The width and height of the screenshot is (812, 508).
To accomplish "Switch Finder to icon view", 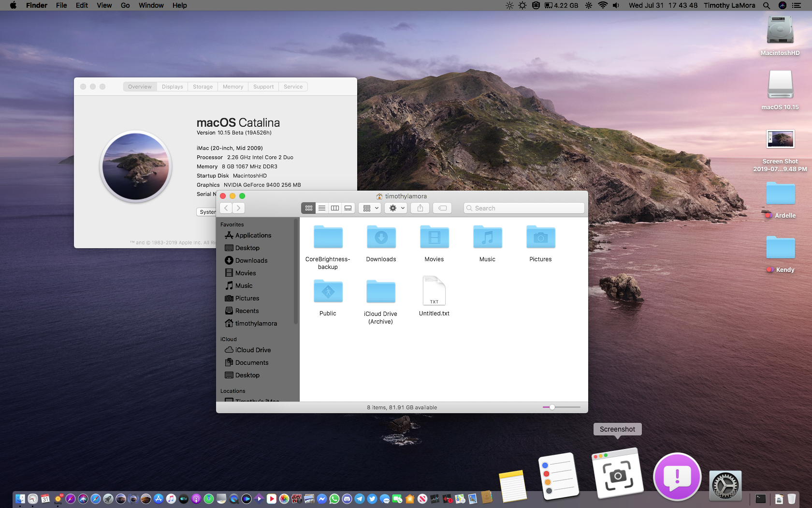I will coord(308,208).
